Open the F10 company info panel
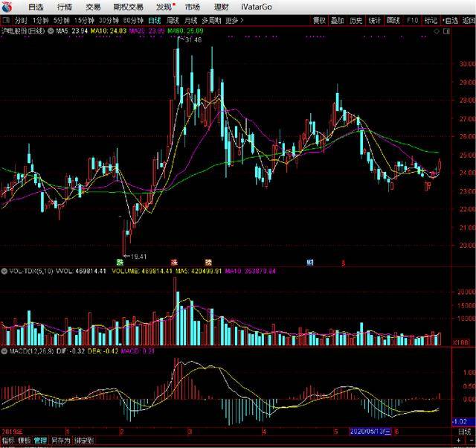The width and height of the screenshot is (476, 448). [x=413, y=20]
